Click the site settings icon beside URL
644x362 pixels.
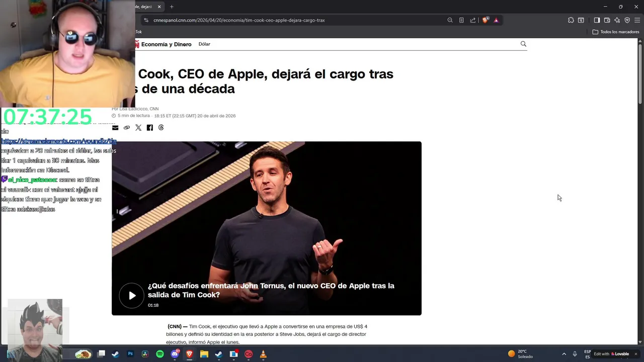point(146,20)
